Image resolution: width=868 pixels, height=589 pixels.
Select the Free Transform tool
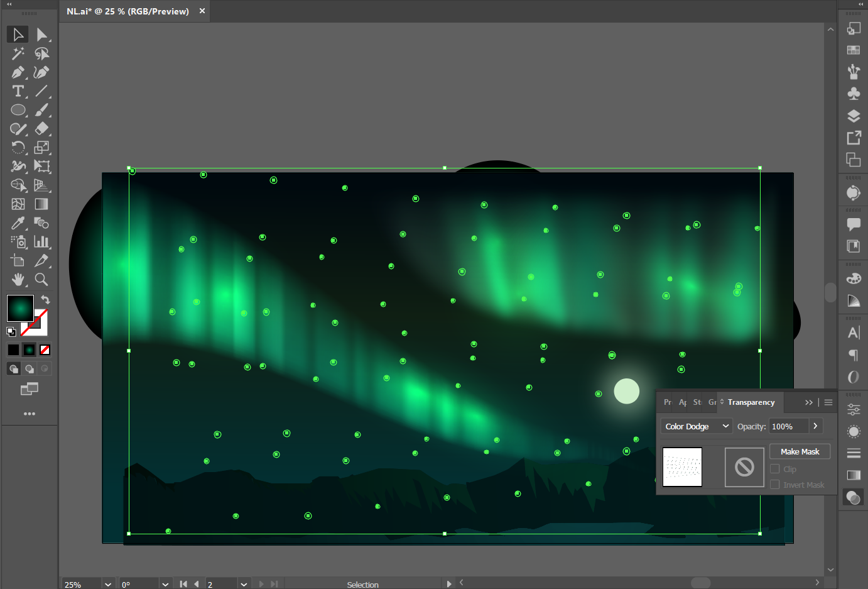(41, 167)
